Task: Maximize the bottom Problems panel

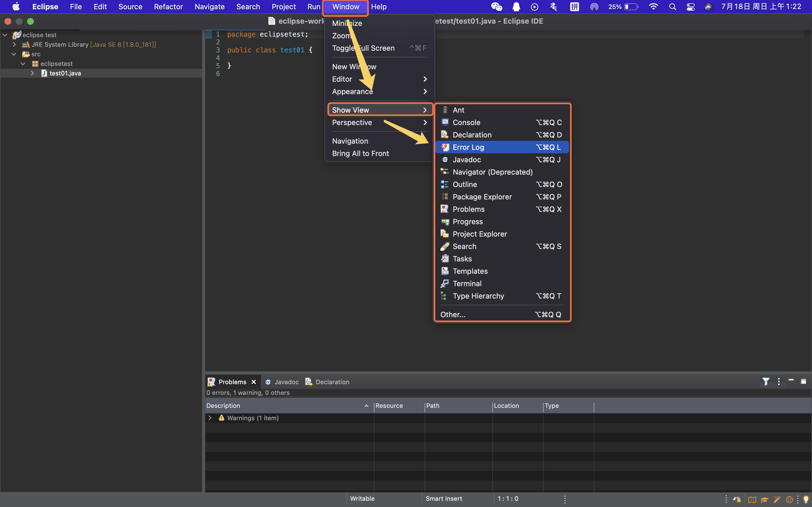Action: click(803, 381)
